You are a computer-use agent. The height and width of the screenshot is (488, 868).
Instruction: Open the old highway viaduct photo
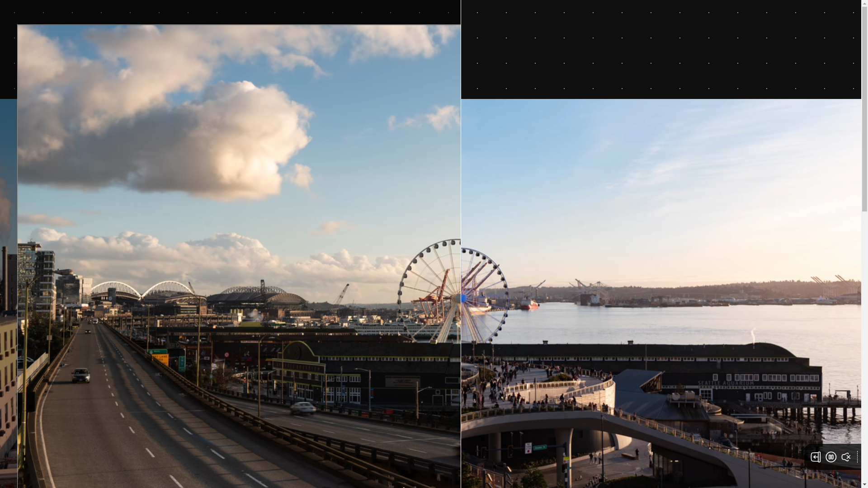pos(239,256)
